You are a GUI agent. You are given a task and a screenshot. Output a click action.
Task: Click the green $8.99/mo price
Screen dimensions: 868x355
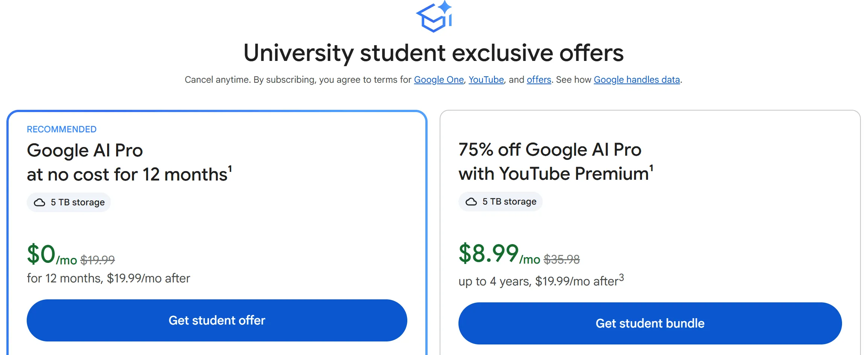499,254
